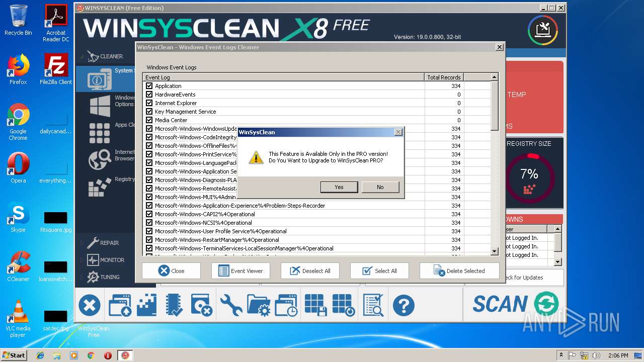This screenshot has width=644, height=362.
Task: Uncheck the HardwareEvents log checkbox
Action: pyautogui.click(x=149, y=95)
